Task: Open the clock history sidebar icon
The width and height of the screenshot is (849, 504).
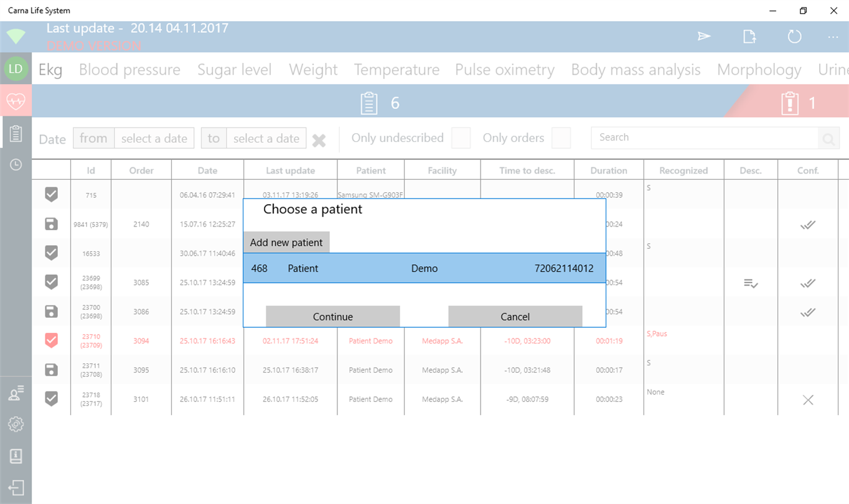Action: click(16, 165)
